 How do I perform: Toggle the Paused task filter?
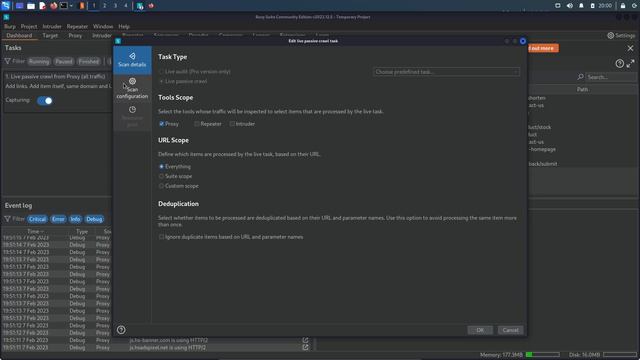click(64, 61)
